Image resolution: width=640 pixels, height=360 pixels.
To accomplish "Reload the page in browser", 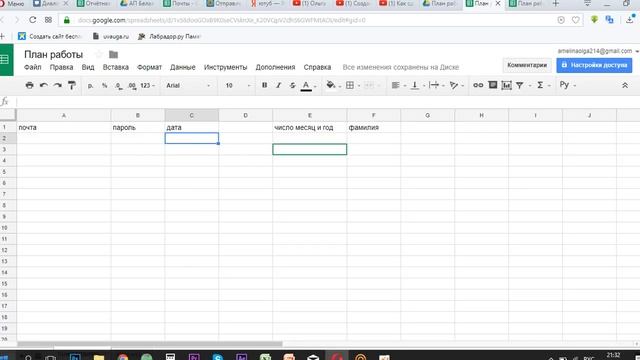I will tap(32, 20).
